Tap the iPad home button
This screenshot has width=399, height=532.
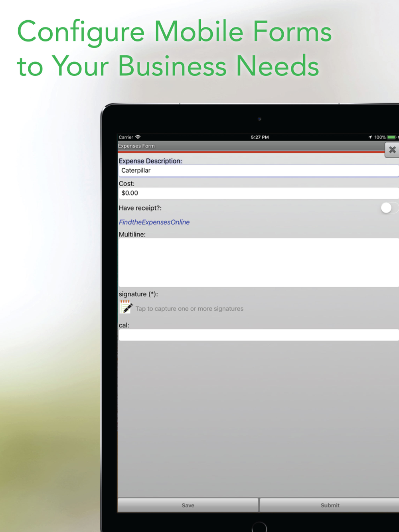click(259, 527)
